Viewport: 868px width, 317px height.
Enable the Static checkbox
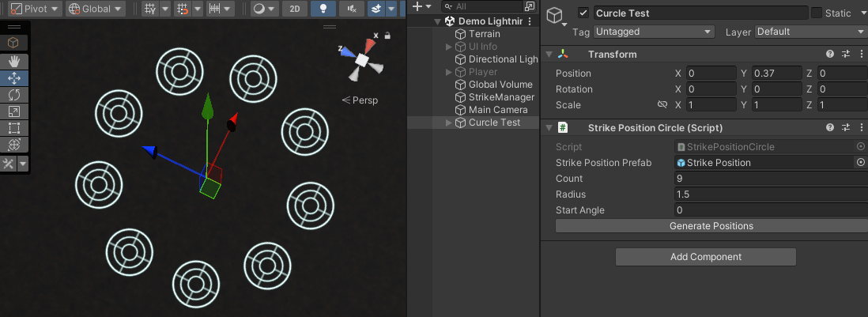(817, 13)
